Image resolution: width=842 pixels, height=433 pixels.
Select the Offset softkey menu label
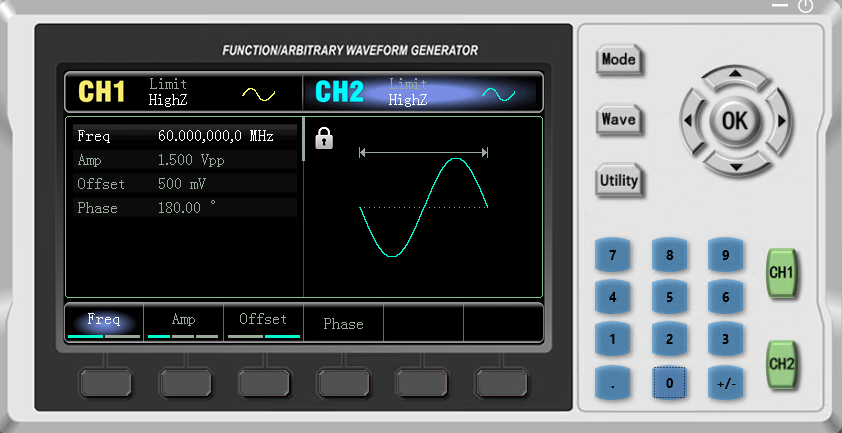tap(263, 320)
